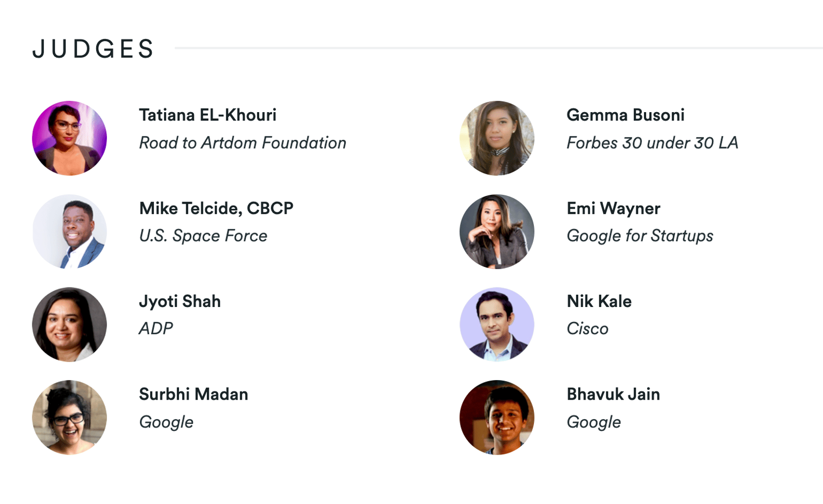Click the Google for Startups affiliation

tap(640, 236)
